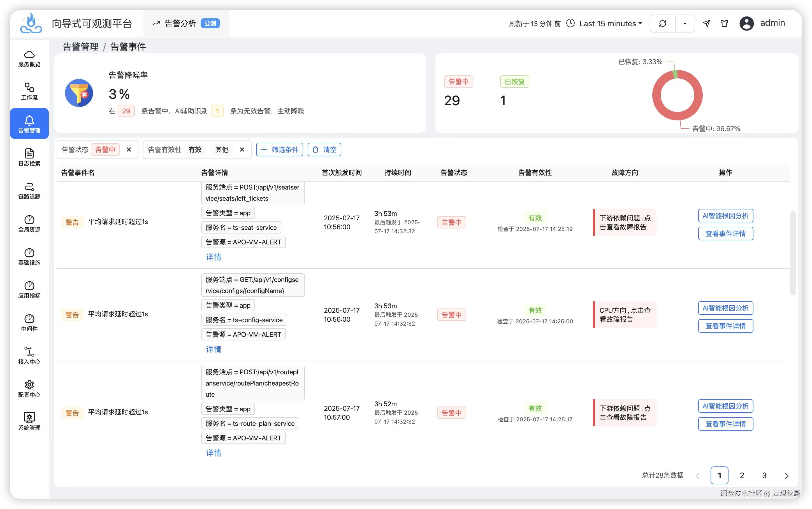Open refresh interval dropdown arrow

tap(685, 24)
